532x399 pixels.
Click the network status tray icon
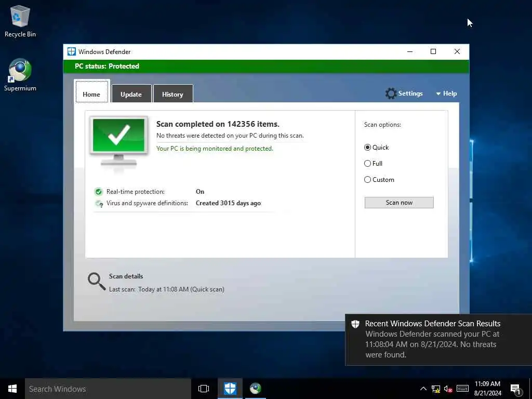436,389
